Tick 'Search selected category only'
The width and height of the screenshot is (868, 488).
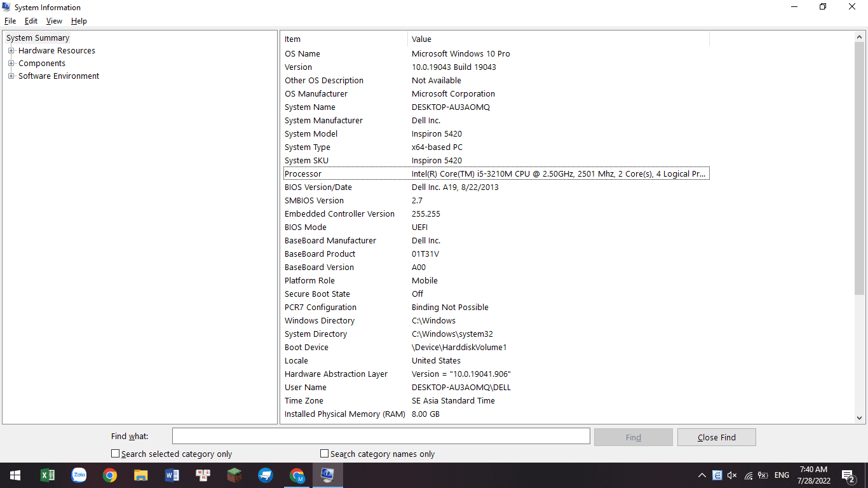(x=115, y=454)
